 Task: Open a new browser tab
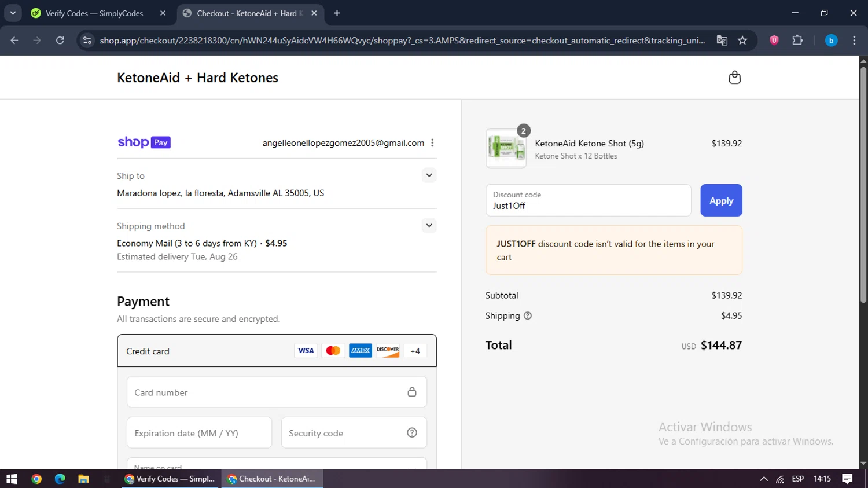(337, 13)
